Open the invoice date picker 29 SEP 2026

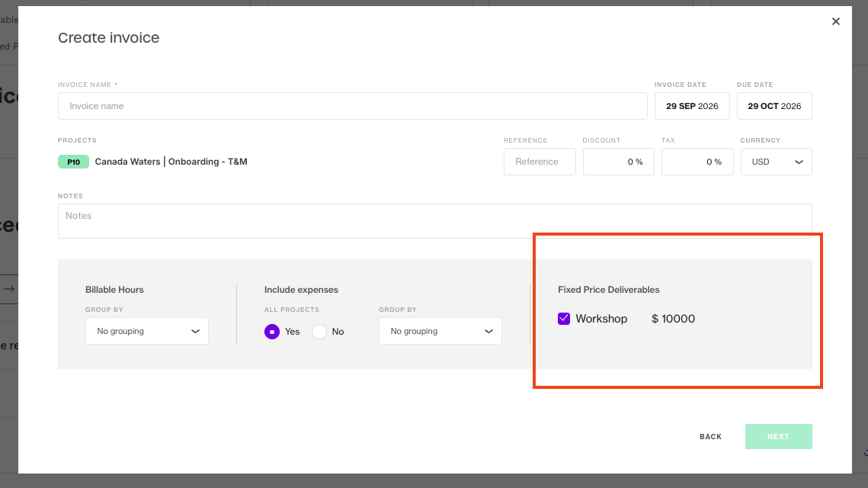(692, 106)
